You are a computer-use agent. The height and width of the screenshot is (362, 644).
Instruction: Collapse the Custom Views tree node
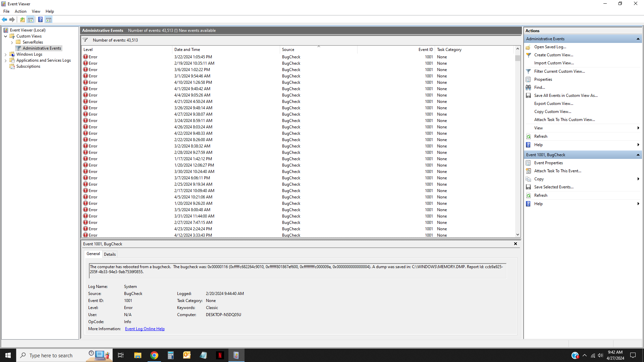[6, 36]
